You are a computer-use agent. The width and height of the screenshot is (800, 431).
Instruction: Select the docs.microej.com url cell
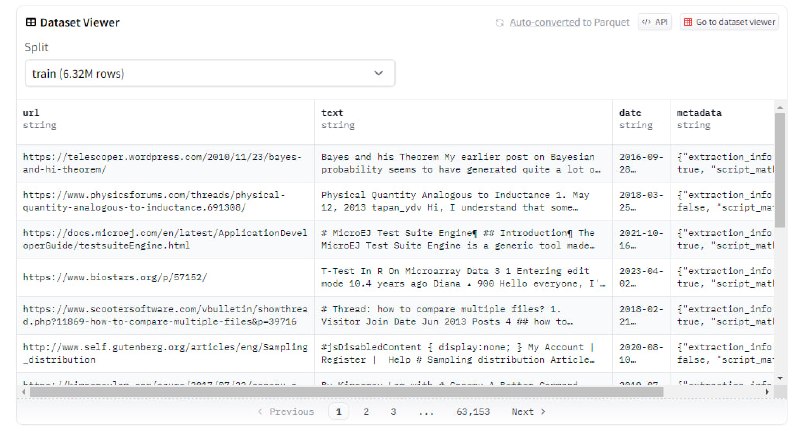click(165, 239)
